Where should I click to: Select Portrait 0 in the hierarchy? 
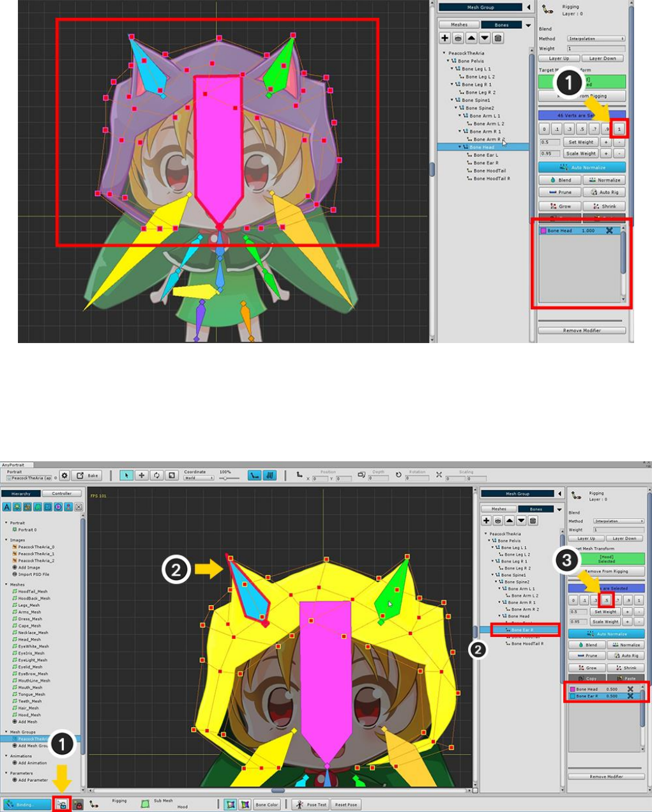(25, 530)
